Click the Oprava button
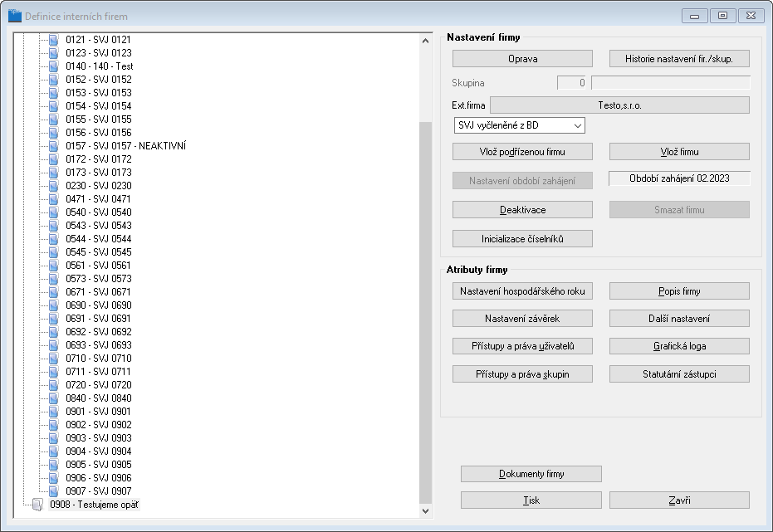This screenshot has width=773, height=532. click(x=522, y=59)
